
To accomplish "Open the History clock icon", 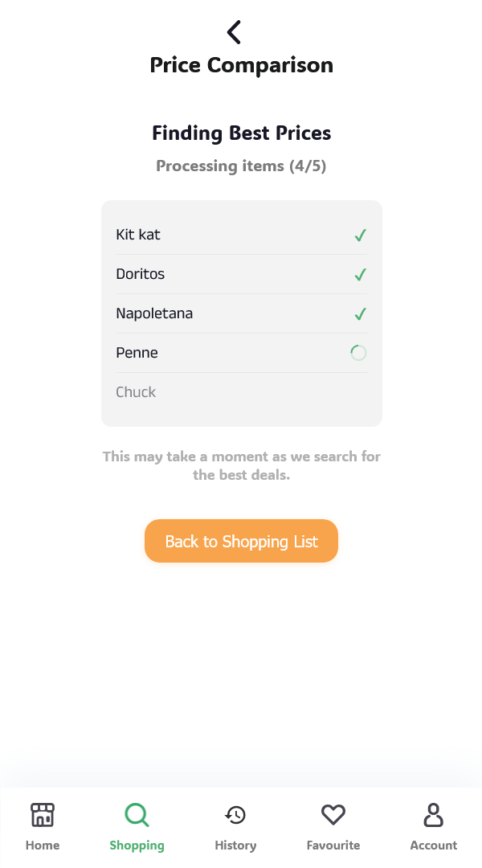I will pos(235,815).
